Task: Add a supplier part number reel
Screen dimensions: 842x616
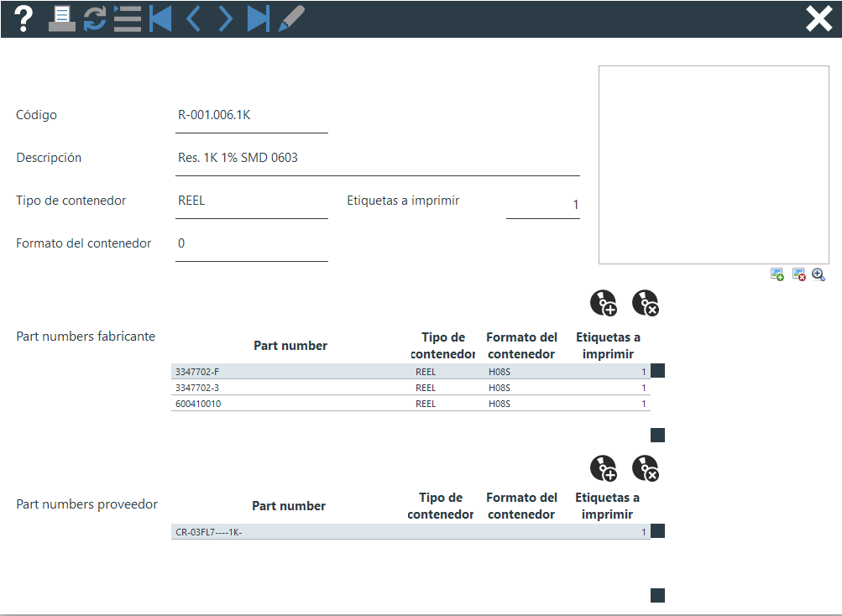Action: click(604, 468)
